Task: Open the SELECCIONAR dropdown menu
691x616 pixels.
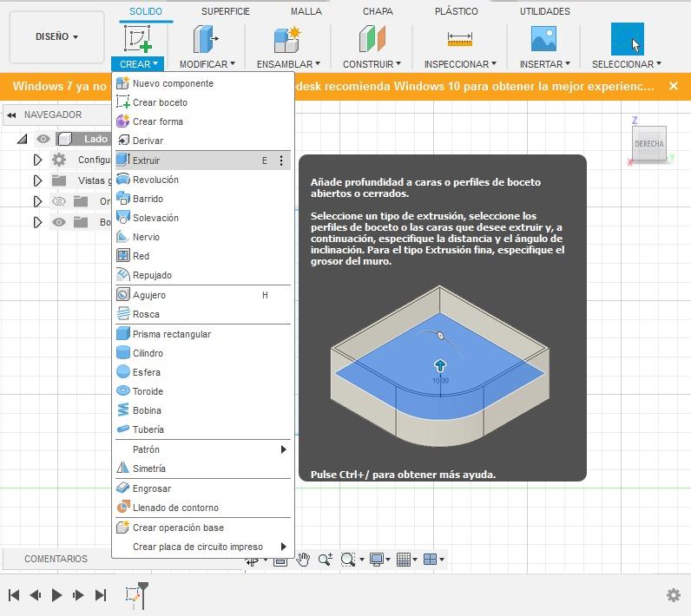Action: pyautogui.click(x=627, y=64)
